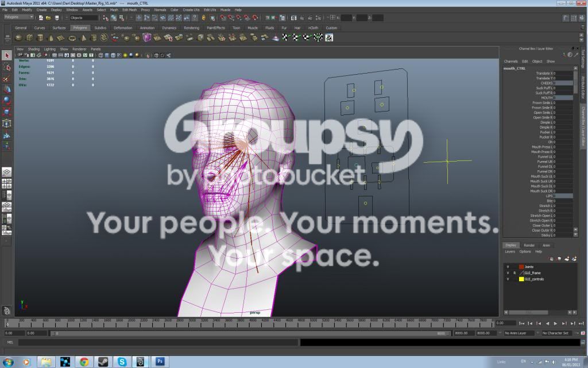Open the Layers menu in Layer Editor
This screenshot has width=588, height=368.
[510, 252]
